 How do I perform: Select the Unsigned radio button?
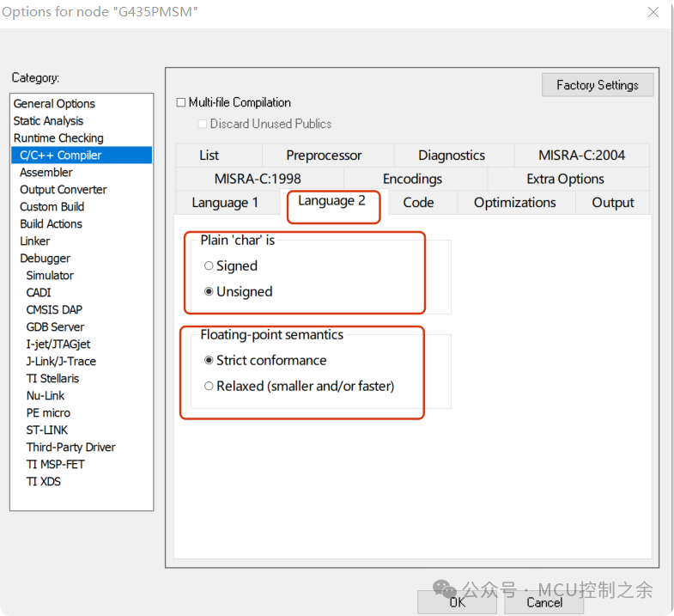tap(209, 291)
